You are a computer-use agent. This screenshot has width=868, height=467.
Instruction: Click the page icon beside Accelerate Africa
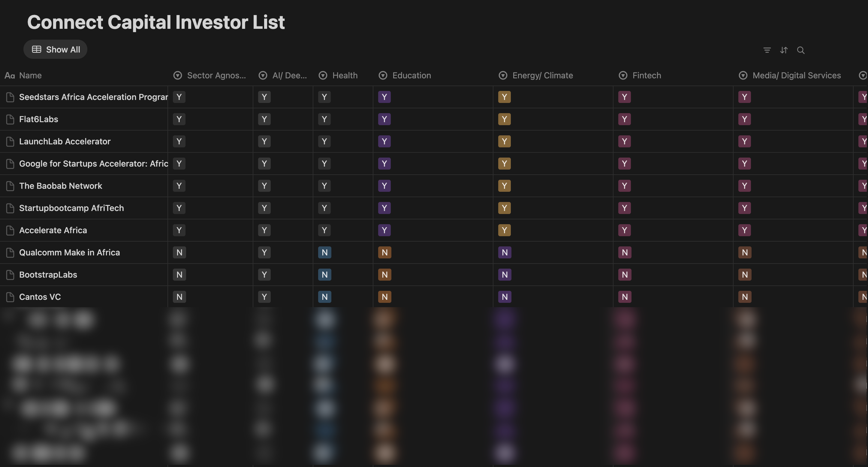pos(10,230)
